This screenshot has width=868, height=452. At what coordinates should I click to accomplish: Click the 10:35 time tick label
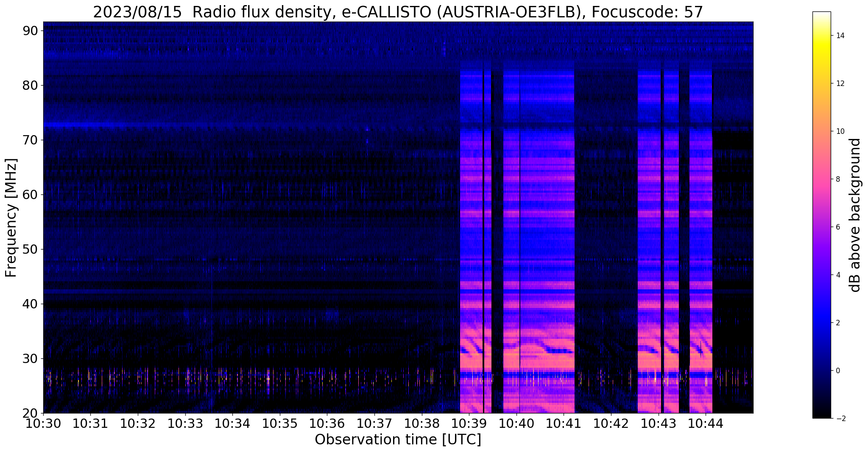[x=280, y=424]
